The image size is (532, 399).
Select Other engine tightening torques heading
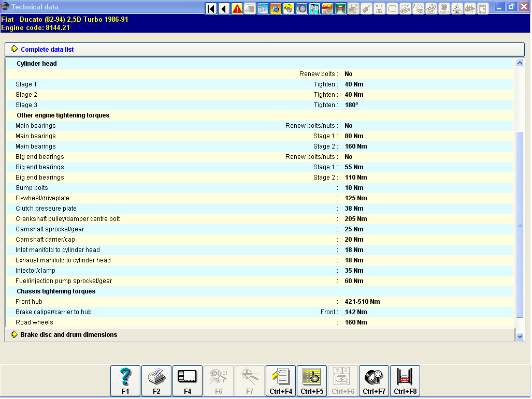pyautogui.click(x=63, y=115)
